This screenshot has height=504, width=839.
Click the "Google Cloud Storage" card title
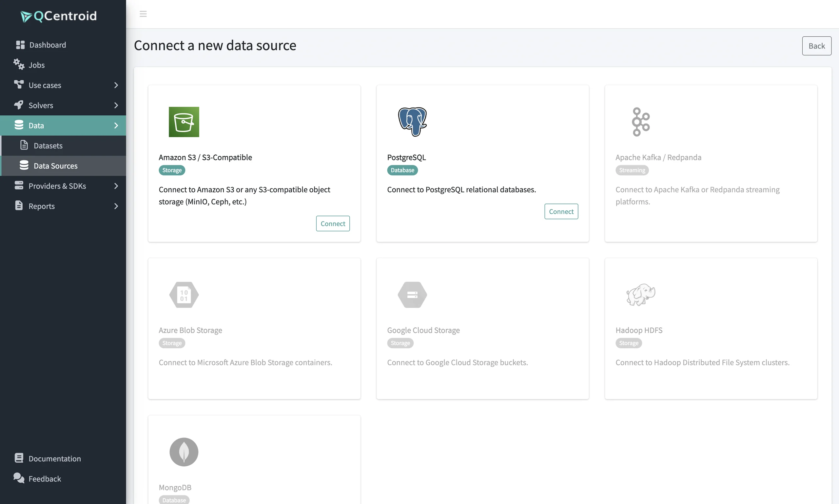423,330
